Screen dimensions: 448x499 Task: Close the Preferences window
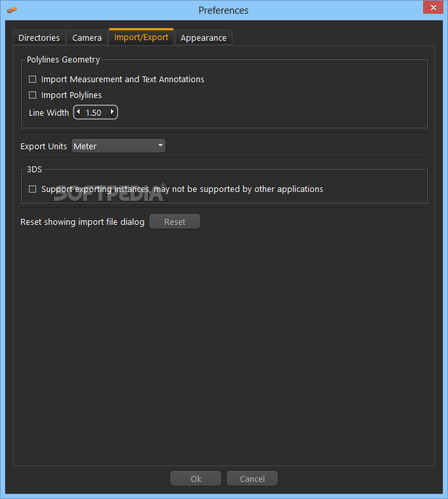[433, 8]
